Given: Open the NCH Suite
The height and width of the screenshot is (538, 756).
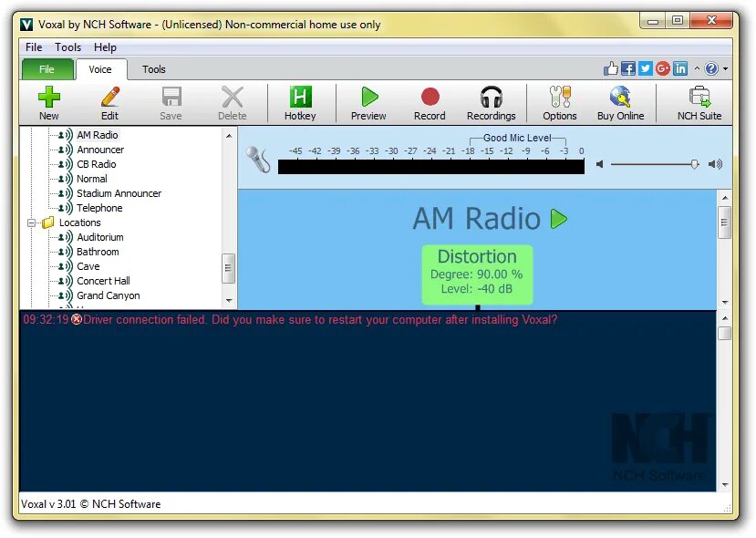Looking at the screenshot, I should (699, 103).
